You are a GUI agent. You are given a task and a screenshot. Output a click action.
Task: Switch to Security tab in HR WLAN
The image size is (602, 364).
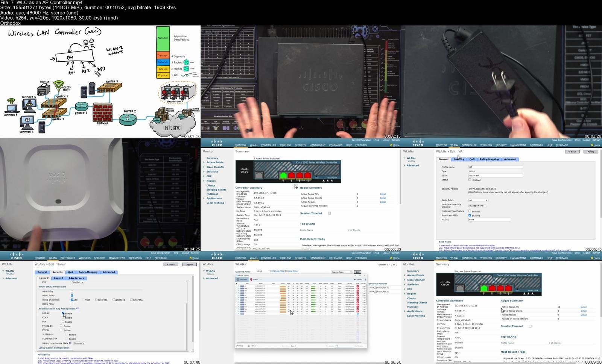click(x=459, y=159)
